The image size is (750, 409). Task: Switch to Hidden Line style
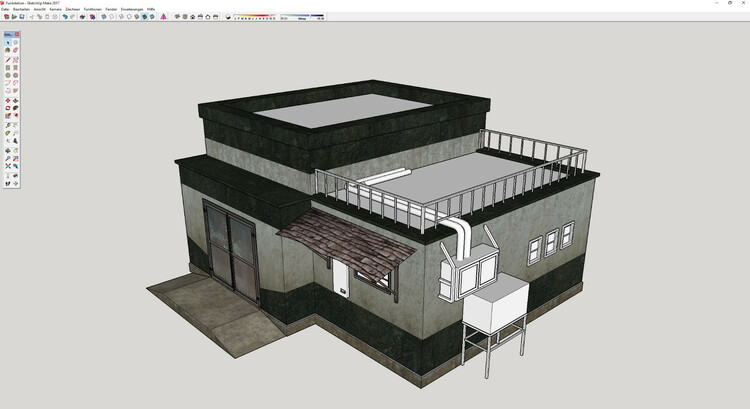coord(129,17)
